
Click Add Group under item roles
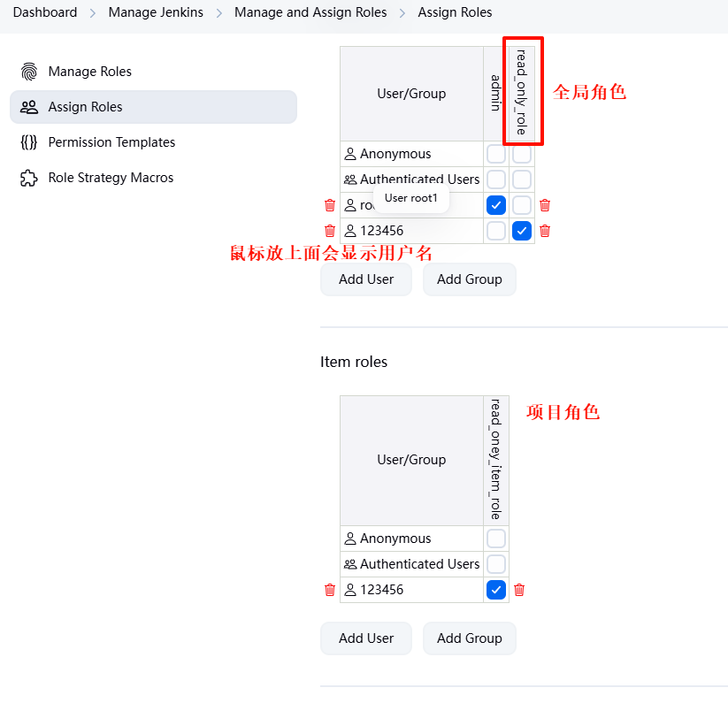469,638
